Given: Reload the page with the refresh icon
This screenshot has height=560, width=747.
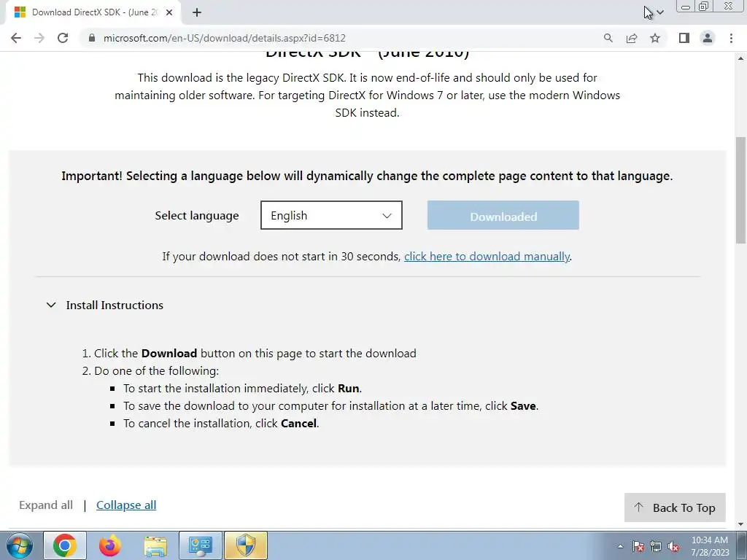Looking at the screenshot, I should [x=63, y=38].
